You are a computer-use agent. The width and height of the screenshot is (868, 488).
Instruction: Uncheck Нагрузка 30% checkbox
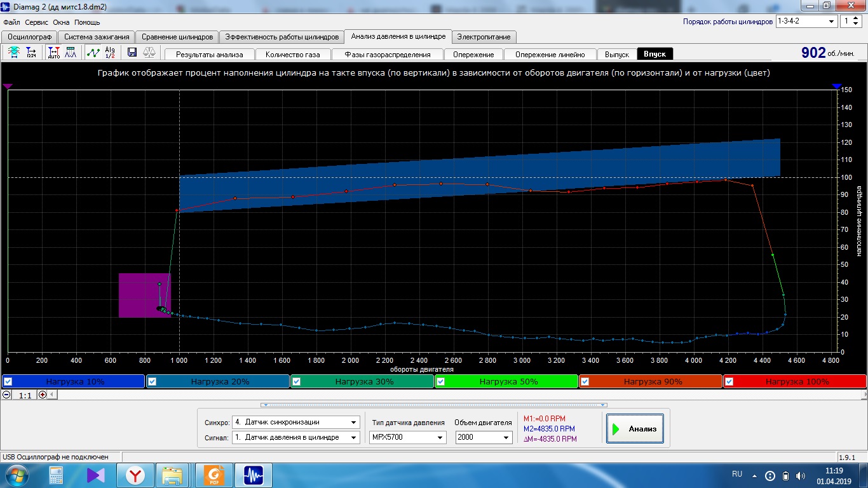pos(297,381)
